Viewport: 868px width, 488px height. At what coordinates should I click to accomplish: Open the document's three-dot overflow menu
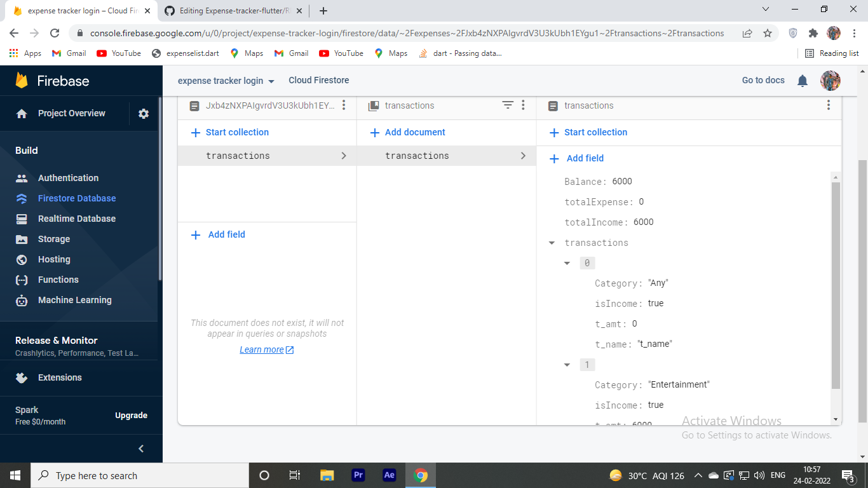click(829, 105)
